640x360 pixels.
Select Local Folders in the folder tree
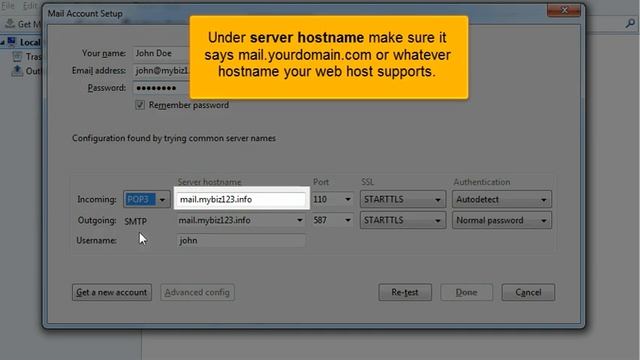click(x=30, y=42)
